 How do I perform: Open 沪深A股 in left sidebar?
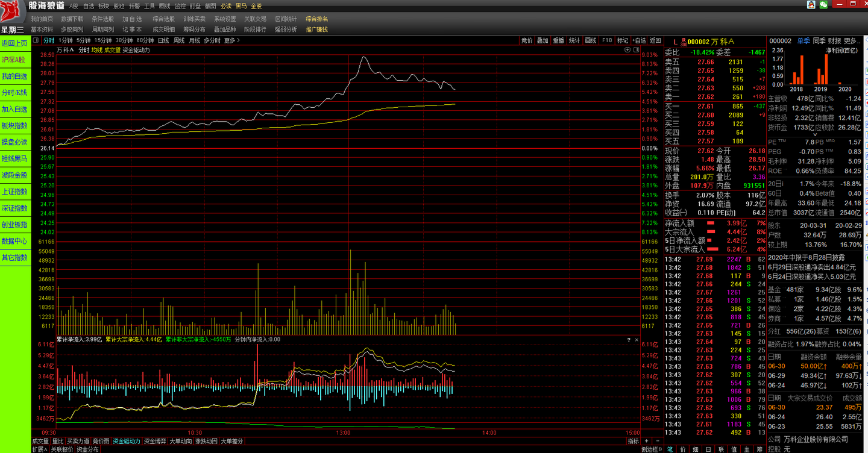[x=15, y=60]
